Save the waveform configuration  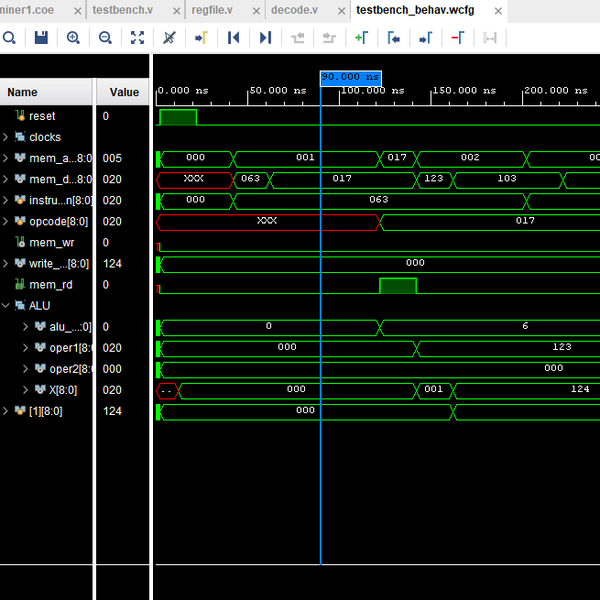tap(41, 38)
